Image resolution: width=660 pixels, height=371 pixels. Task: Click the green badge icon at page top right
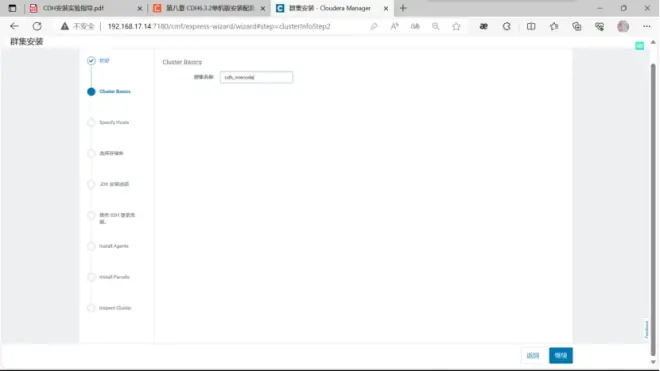click(640, 45)
